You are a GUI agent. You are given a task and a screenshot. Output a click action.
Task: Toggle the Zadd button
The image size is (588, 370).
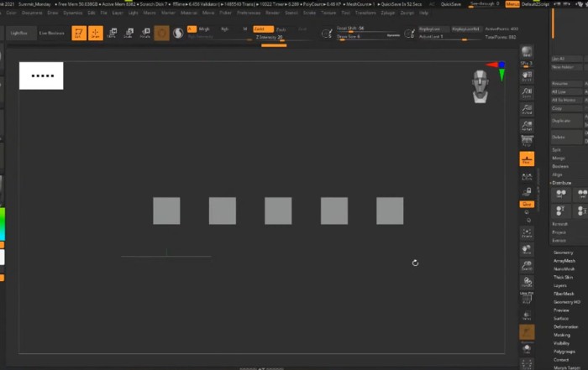pos(263,29)
